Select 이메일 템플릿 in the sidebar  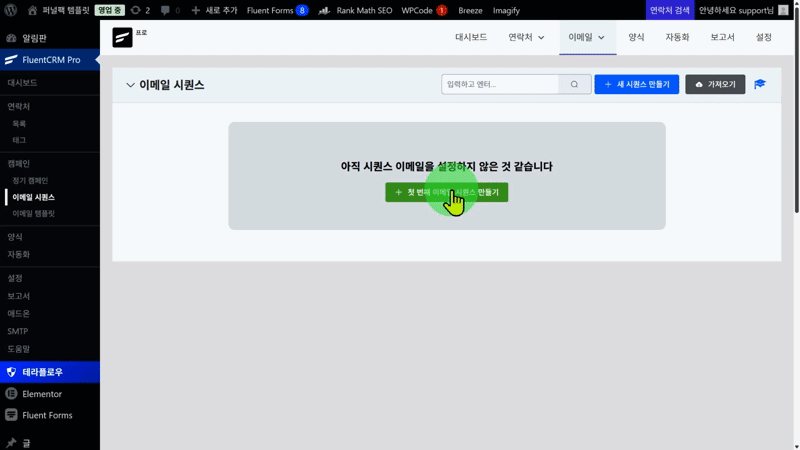coord(34,214)
